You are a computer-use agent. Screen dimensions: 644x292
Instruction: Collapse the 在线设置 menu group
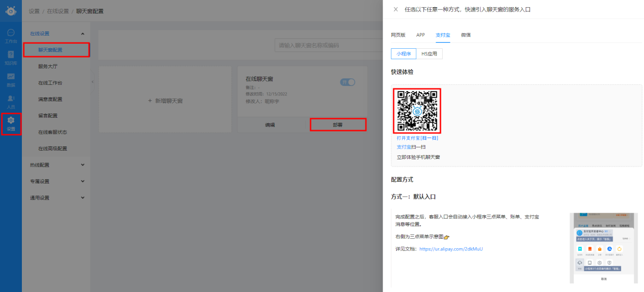57,33
